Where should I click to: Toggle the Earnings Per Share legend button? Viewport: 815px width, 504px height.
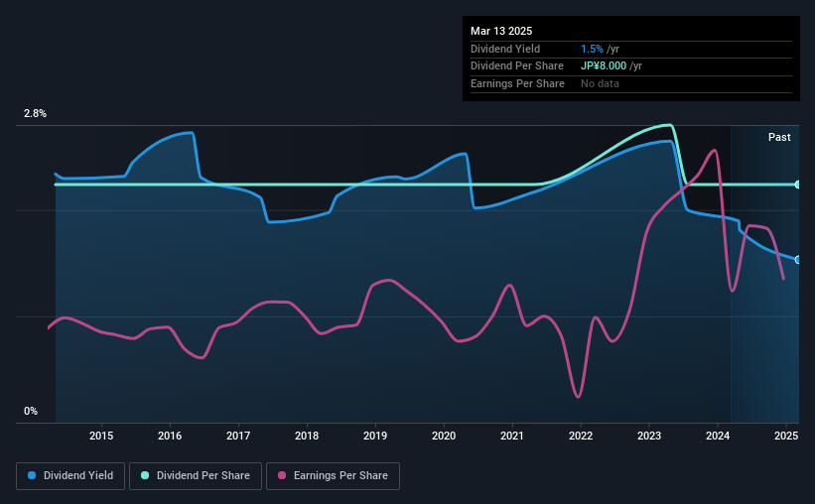point(333,476)
